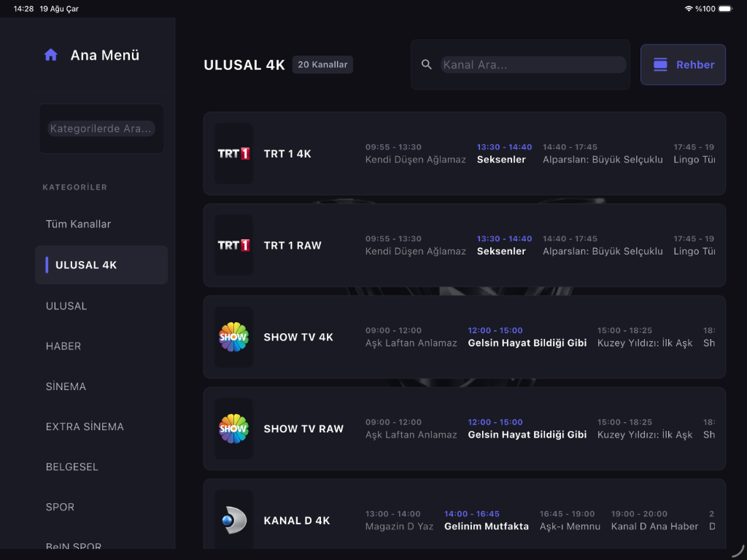Select HABER category
Screen dimensions: 747x560
[63, 346]
